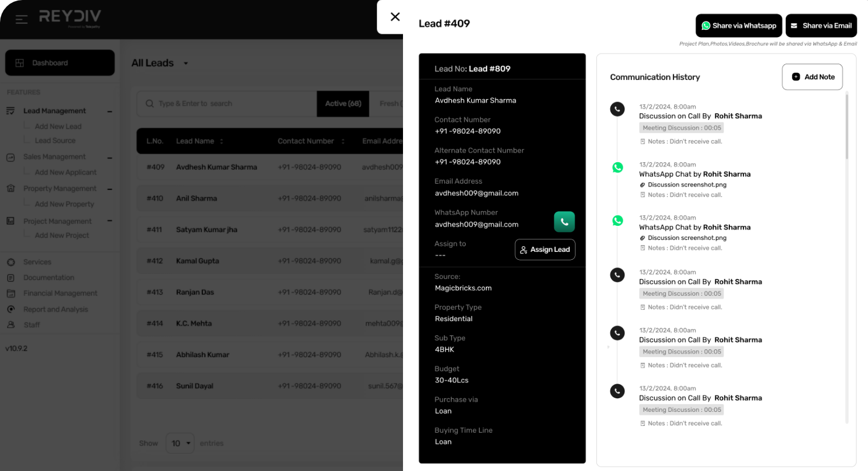Open Add New Project in sidebar
Viewport: 868px width, 471px height.
click(x=62, y=235)
